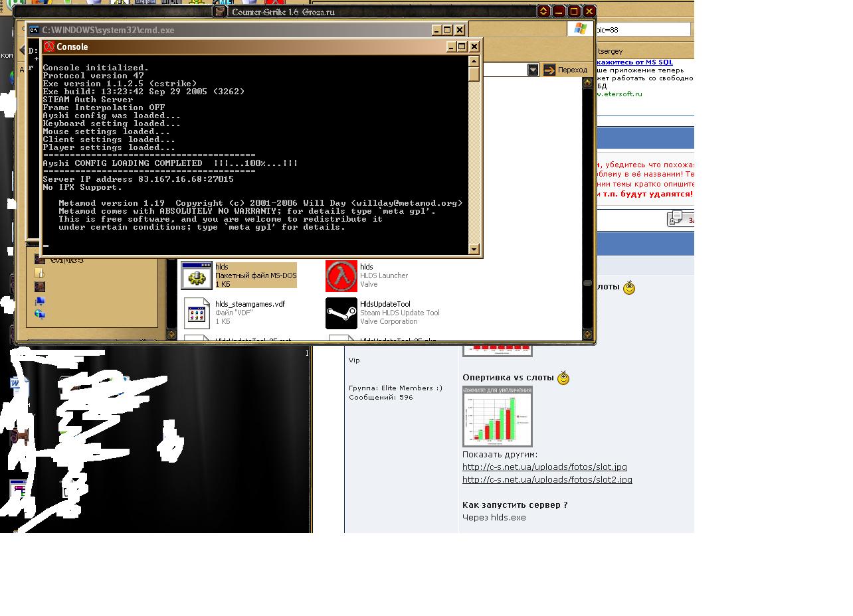Click the "Vip" rank text in the forum post
This screenshot has height=616, width=853.
point(354,360)
